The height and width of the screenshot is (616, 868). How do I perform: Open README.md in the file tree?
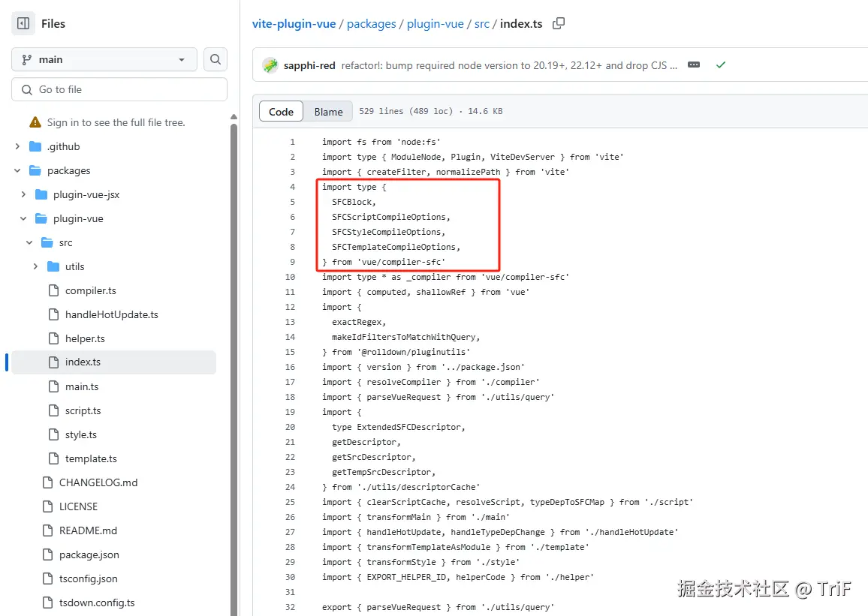[x=88, y=531]
